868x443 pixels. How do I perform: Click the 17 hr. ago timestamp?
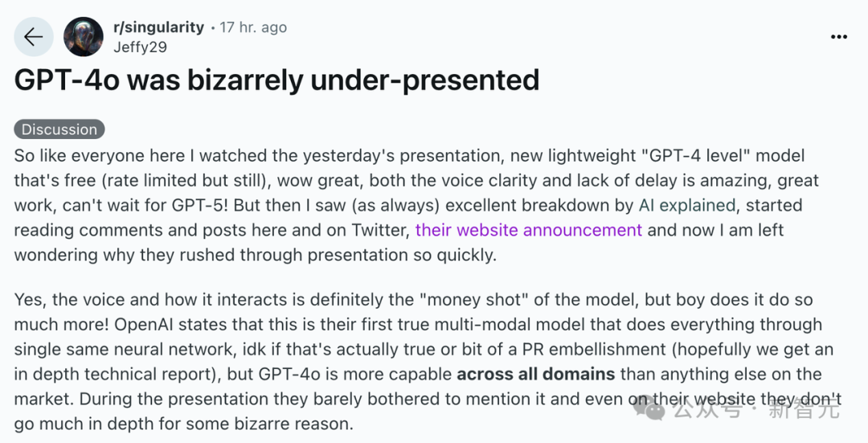pyautogui.click(x=253, y=27)
